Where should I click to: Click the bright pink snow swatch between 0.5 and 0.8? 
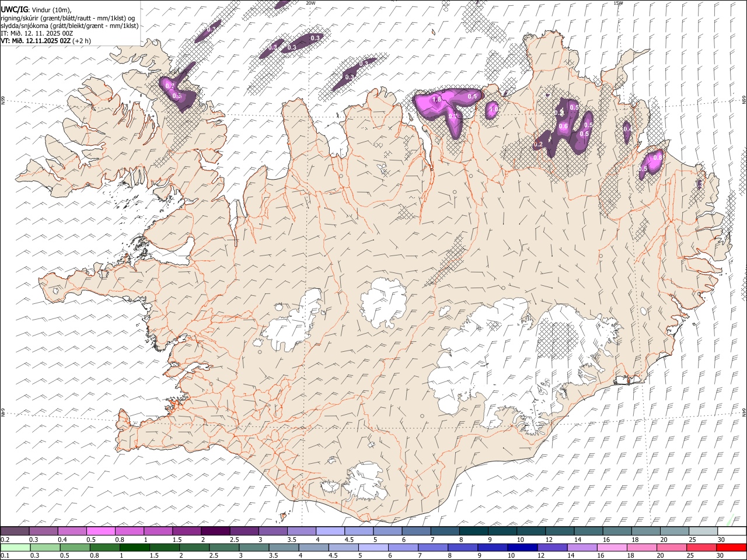[x=100, y=531]
